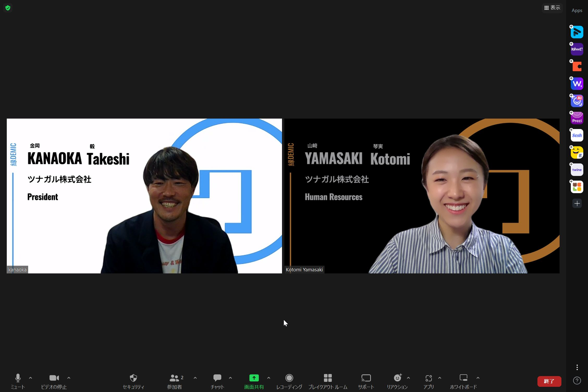
Task: Open the Kahoot! app icon
Action: [x=577, y=49]
